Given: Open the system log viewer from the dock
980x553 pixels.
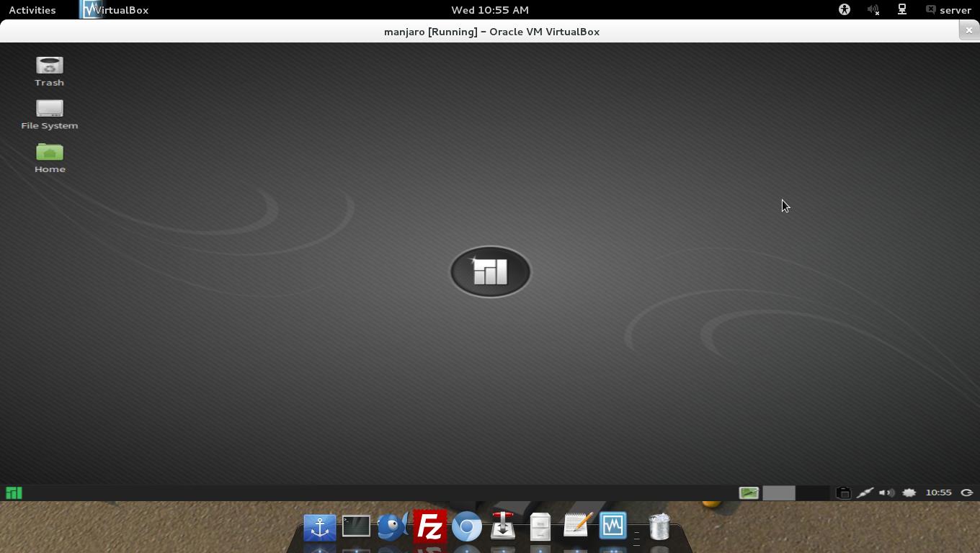Looking at the screenshot, I should click(x=612, y=526).
